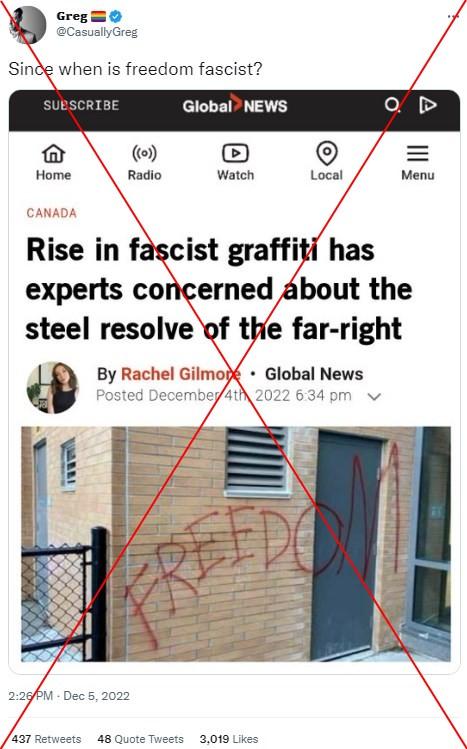View the 48 Quote Tweets
The height and width of the screenshot is (749, 467).
(x=140, y=739)
